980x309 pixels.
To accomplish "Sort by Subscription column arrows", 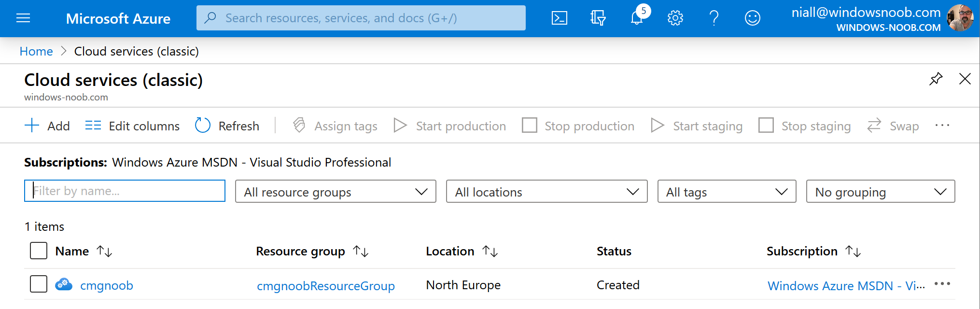I will (853, 251).
